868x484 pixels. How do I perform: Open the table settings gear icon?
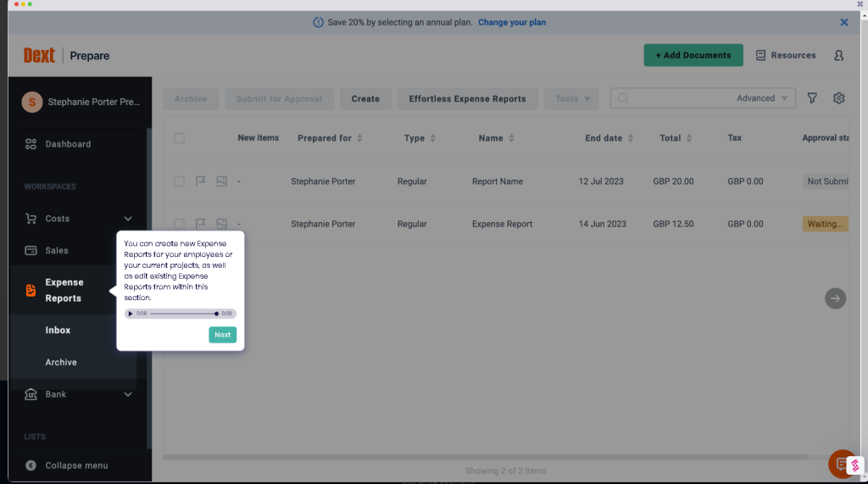(838, 98)
